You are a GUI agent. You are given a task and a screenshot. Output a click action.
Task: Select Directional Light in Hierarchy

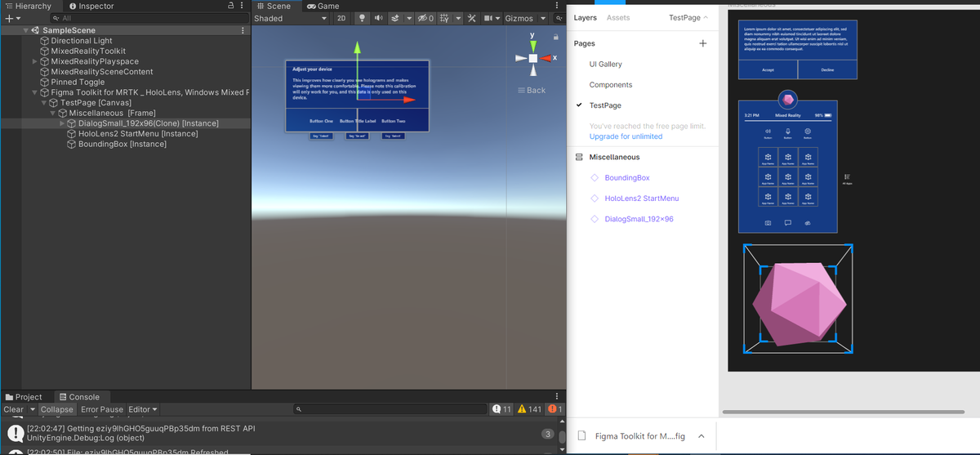point(82,41)
